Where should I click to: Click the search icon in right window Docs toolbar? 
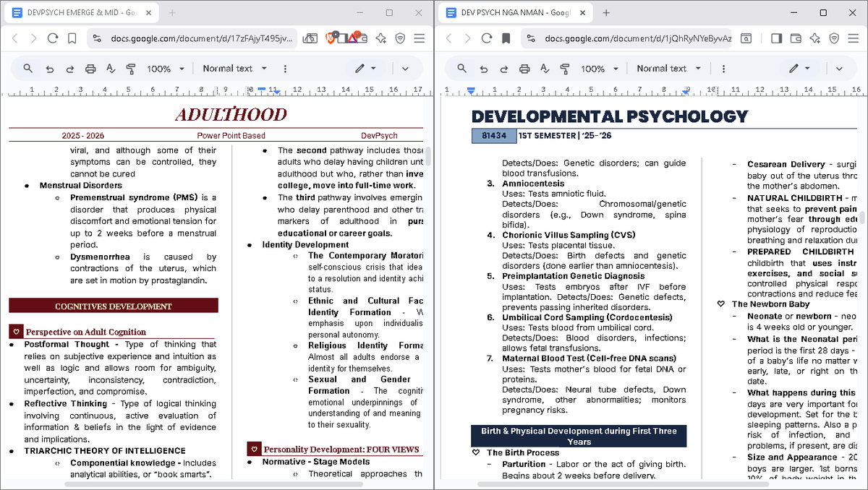461,69
